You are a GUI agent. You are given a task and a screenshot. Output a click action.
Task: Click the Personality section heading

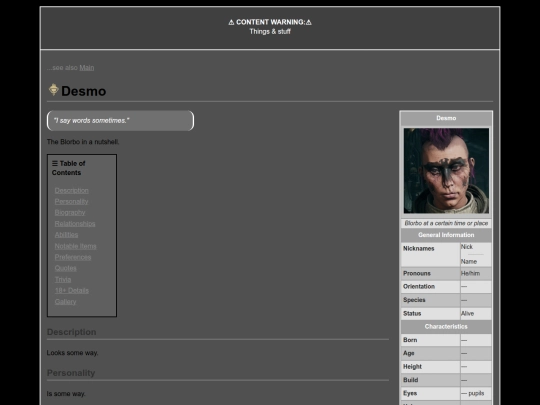(71, 373)
